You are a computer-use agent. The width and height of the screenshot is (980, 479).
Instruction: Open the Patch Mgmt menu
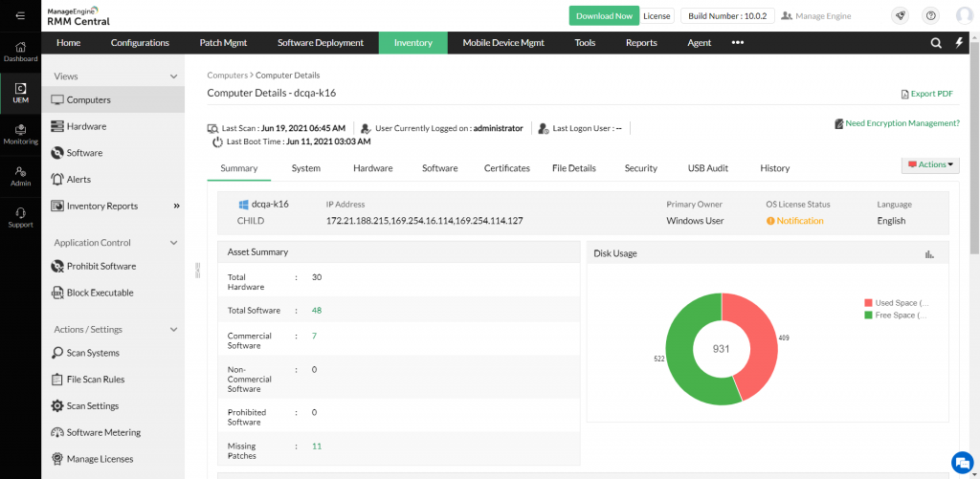point(223,43)
